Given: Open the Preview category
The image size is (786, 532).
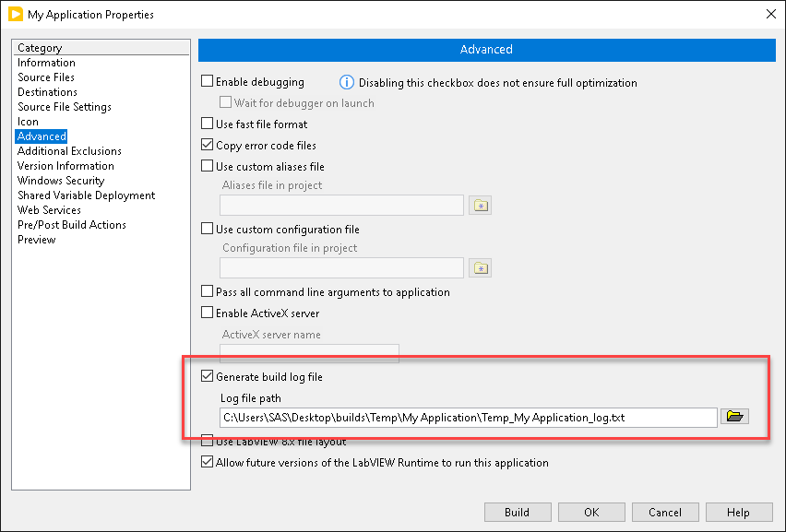Looking at the screenshot, I should [37, 240].
